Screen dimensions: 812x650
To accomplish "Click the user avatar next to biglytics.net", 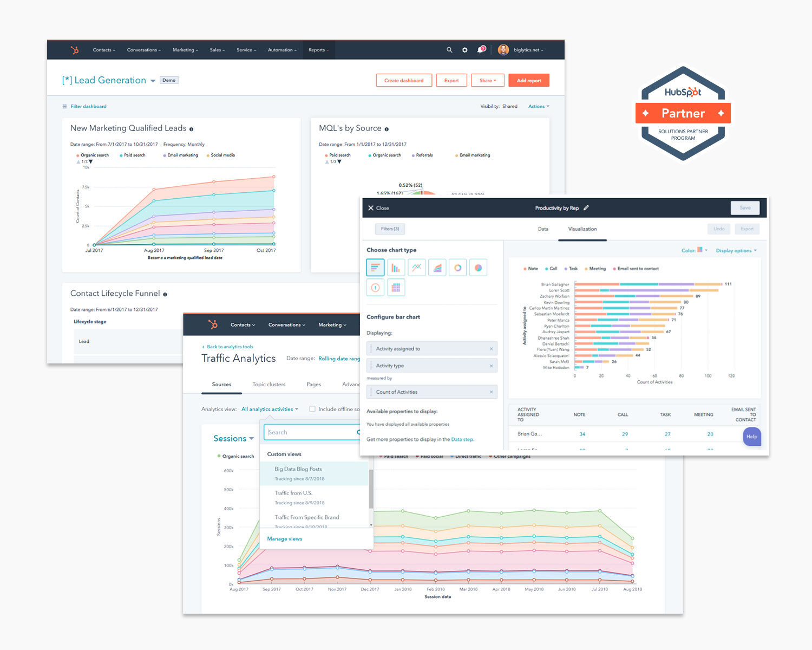I will point(503,50).
